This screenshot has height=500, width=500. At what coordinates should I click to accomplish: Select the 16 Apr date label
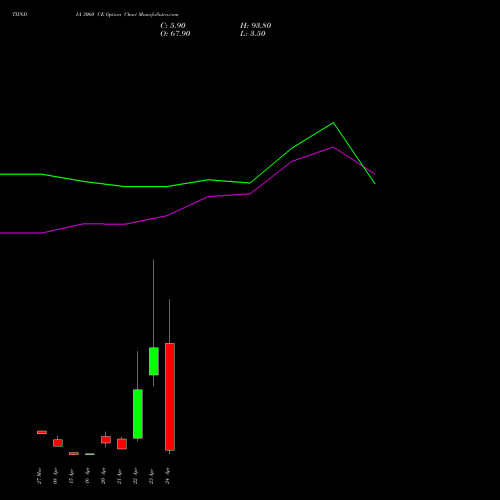point(87,476)
